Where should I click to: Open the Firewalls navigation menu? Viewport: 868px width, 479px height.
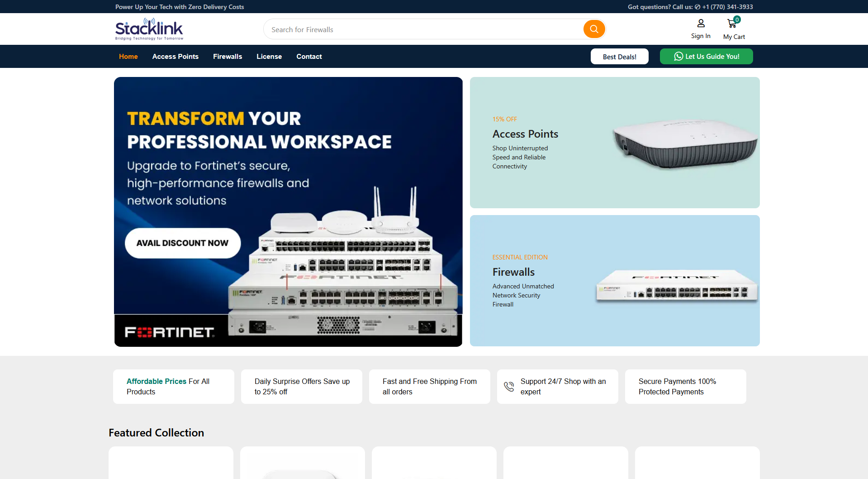pos(228,57)
